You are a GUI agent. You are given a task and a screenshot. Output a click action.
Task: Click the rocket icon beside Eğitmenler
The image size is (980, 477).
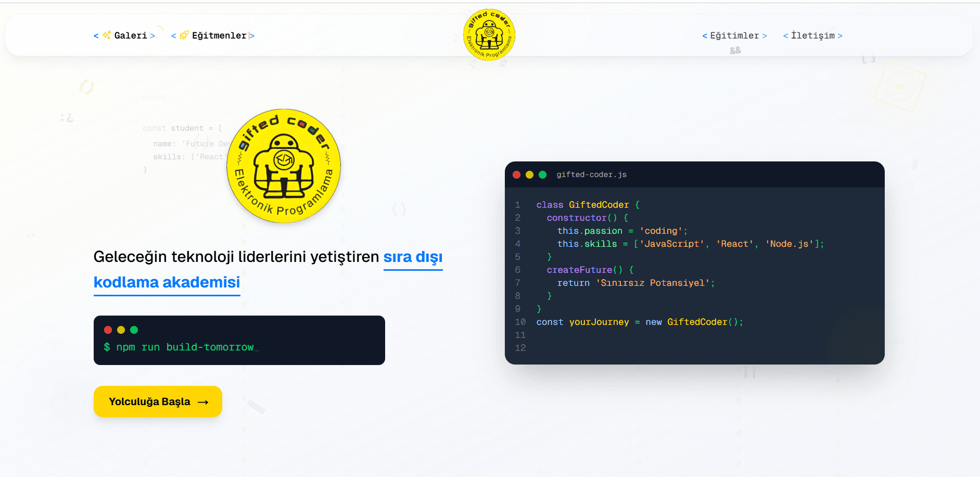184,35
